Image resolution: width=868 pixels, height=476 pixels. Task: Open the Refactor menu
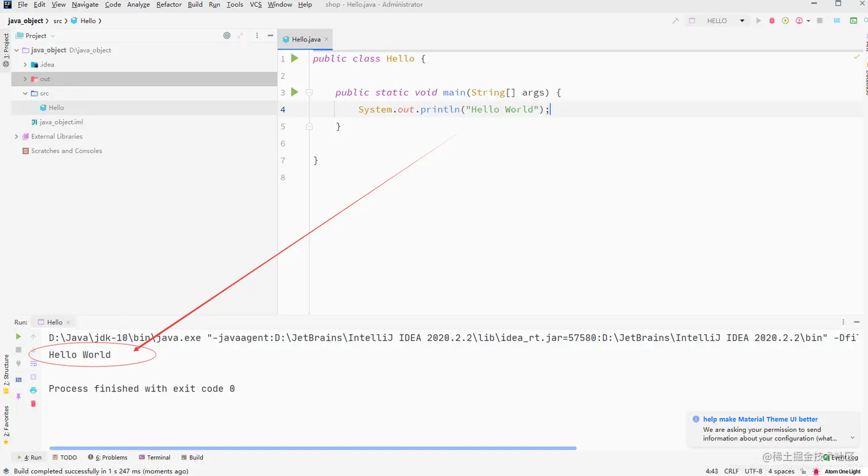tap(169, 5)
